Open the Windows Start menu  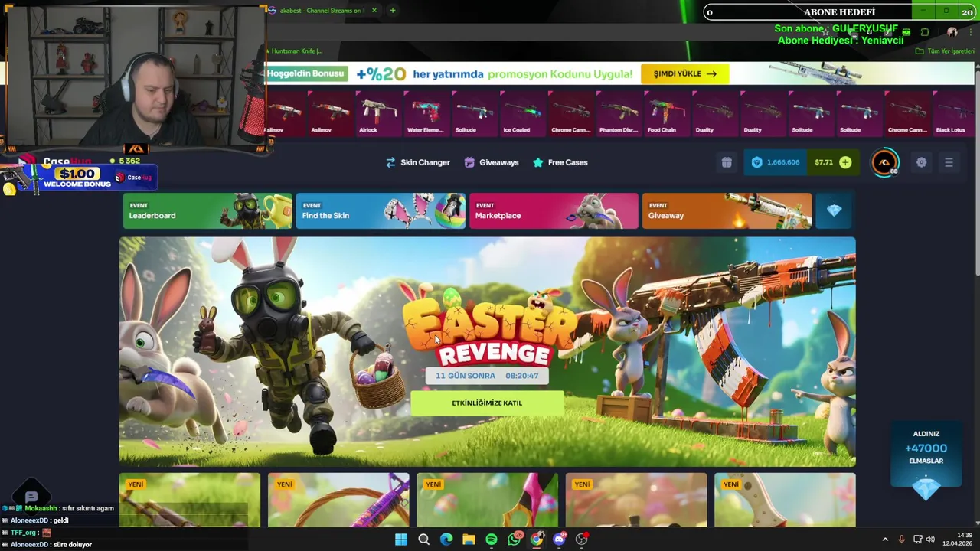click(x=401, y=540)
